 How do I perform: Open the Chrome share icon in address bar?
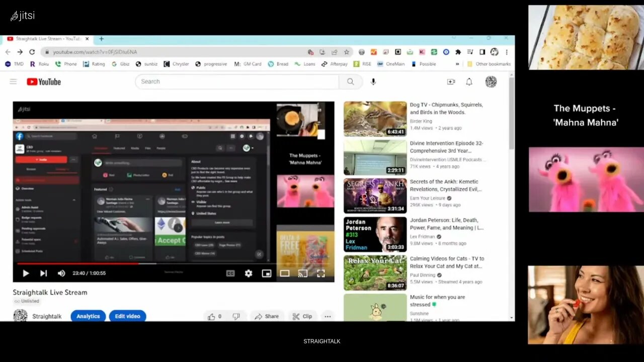334,52
